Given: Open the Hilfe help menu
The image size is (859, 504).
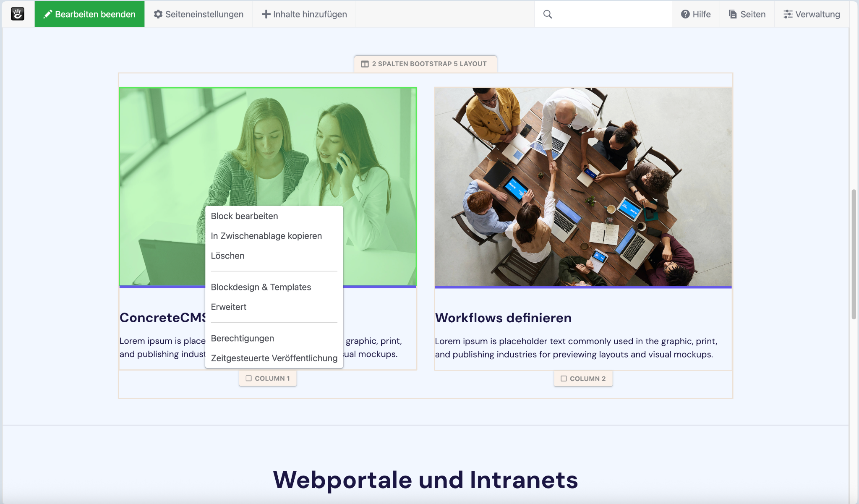Looking at the screenshot, I should tap(696, 14).
